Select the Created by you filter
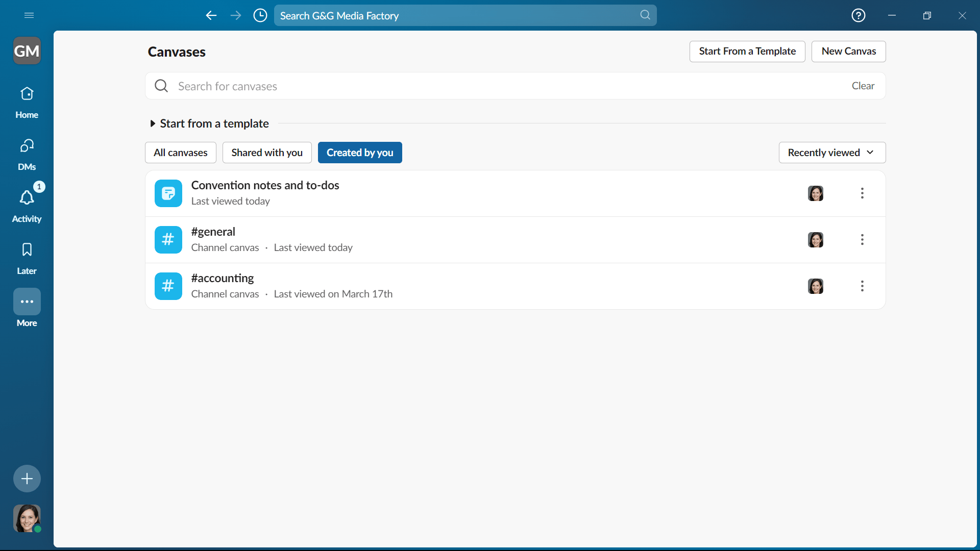Screen dimensions: 980x551 [x=360, y=152]
